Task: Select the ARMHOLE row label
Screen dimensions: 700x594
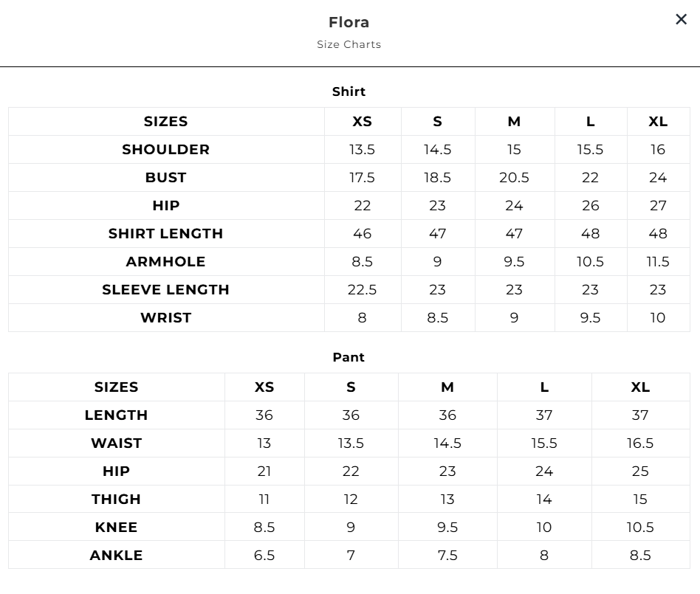Action: click(x=166, y=262)
